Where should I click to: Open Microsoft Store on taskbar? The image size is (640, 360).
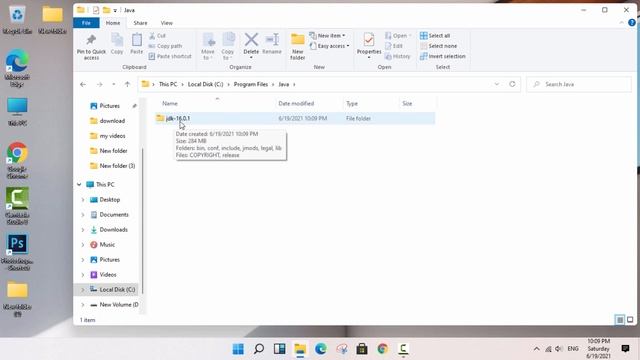362,349
